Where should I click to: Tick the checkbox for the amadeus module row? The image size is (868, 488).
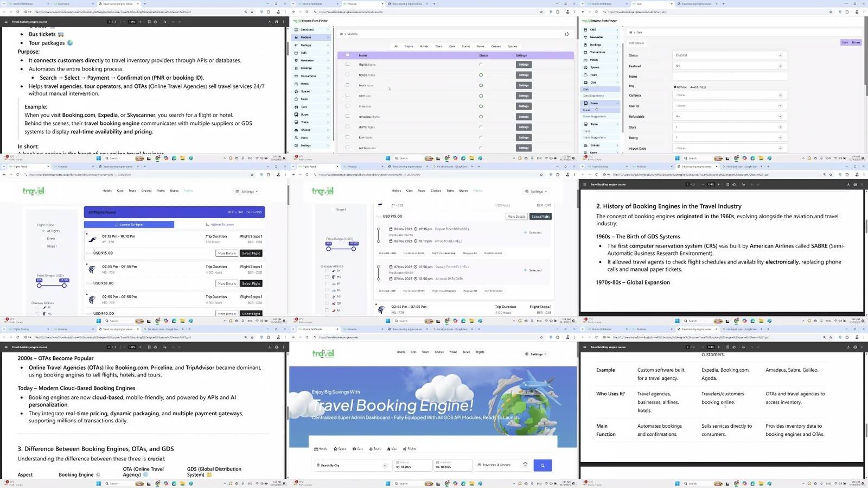tap(348, 116)
